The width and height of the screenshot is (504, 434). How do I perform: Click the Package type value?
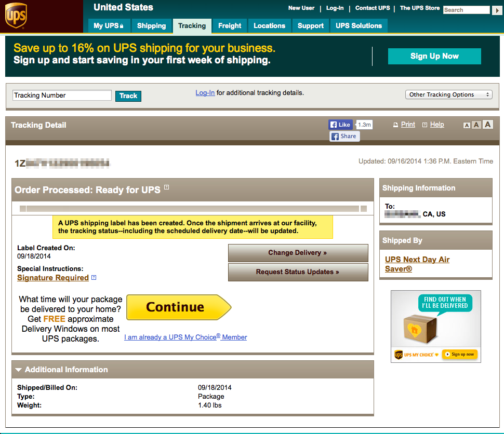211,397
